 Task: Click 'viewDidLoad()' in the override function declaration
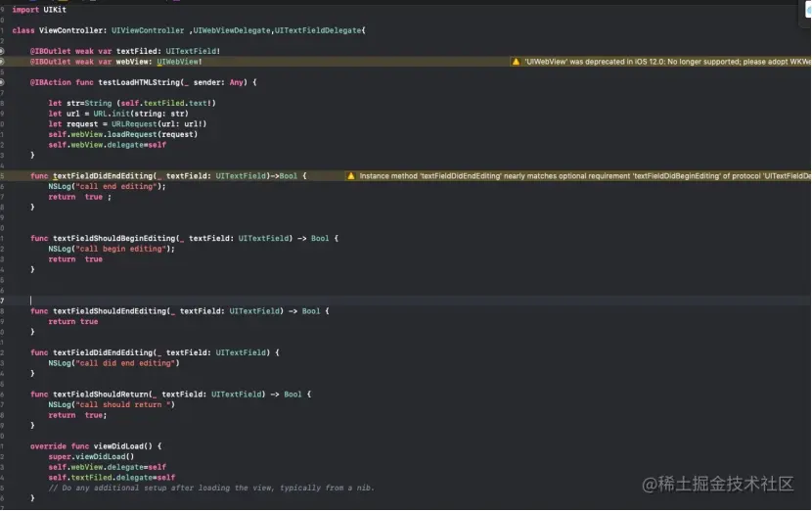point(122,446)
